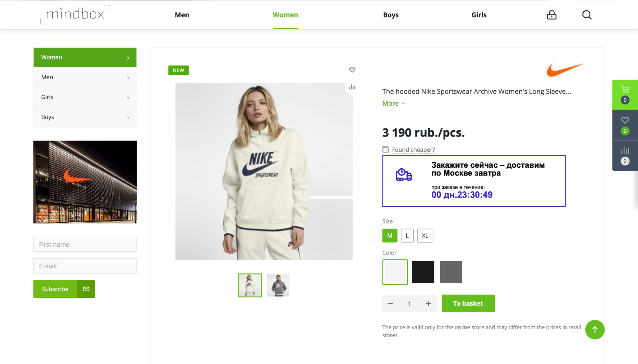Click the Found cheaper? link

pos(413,149)
